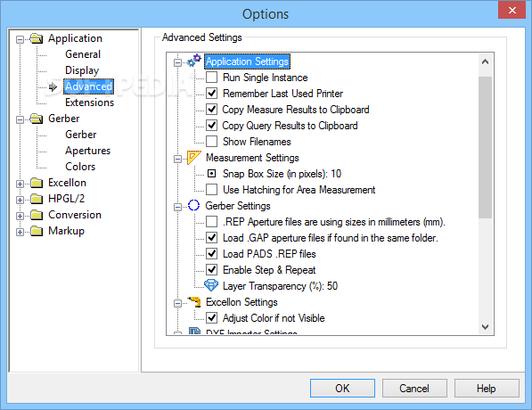Expand the Conversion tree node

click(20, 216)
